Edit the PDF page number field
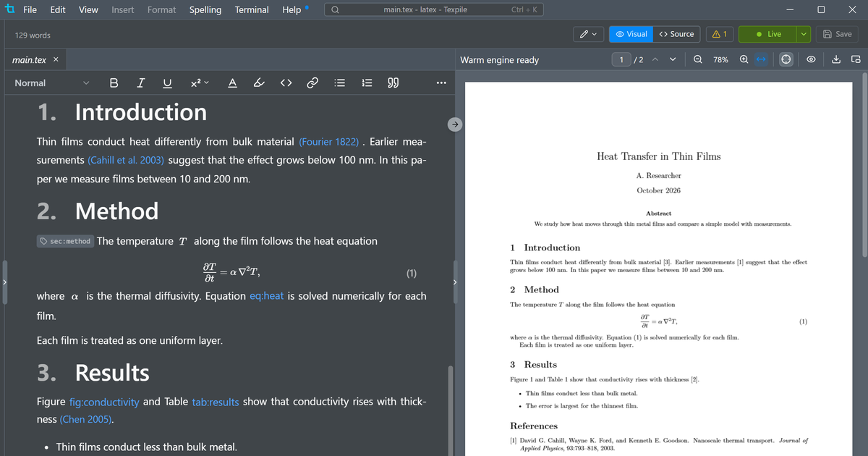Viewport: 868px width, 456px height. (x=621, y=60)
